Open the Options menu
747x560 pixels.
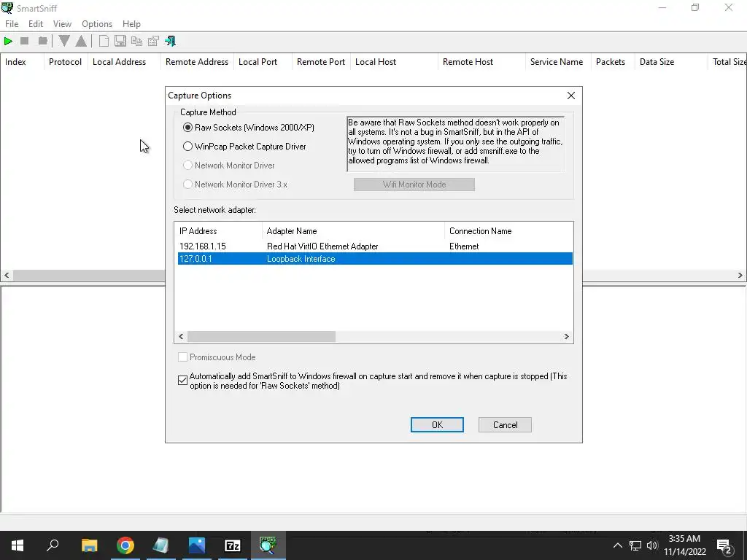pos(97,24)
